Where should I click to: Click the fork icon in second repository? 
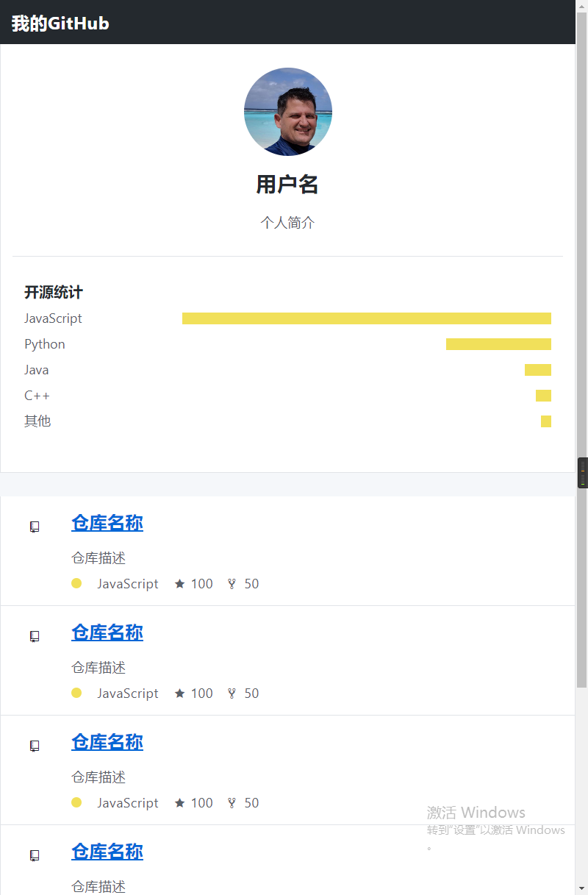[232, 693]
